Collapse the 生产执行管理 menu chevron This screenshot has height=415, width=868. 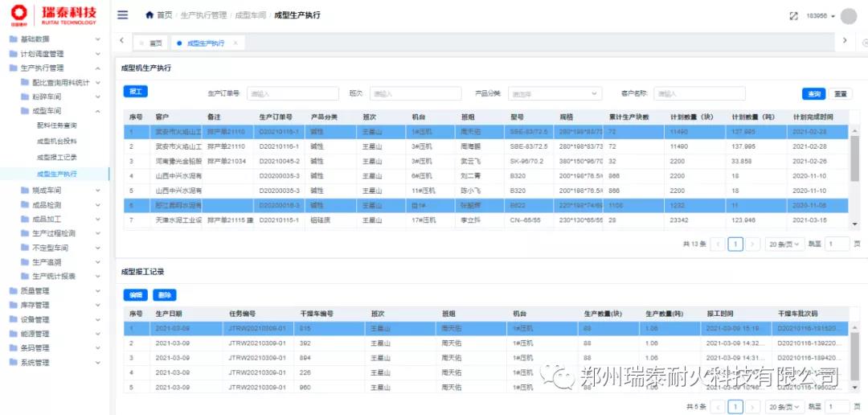(98, 68)
